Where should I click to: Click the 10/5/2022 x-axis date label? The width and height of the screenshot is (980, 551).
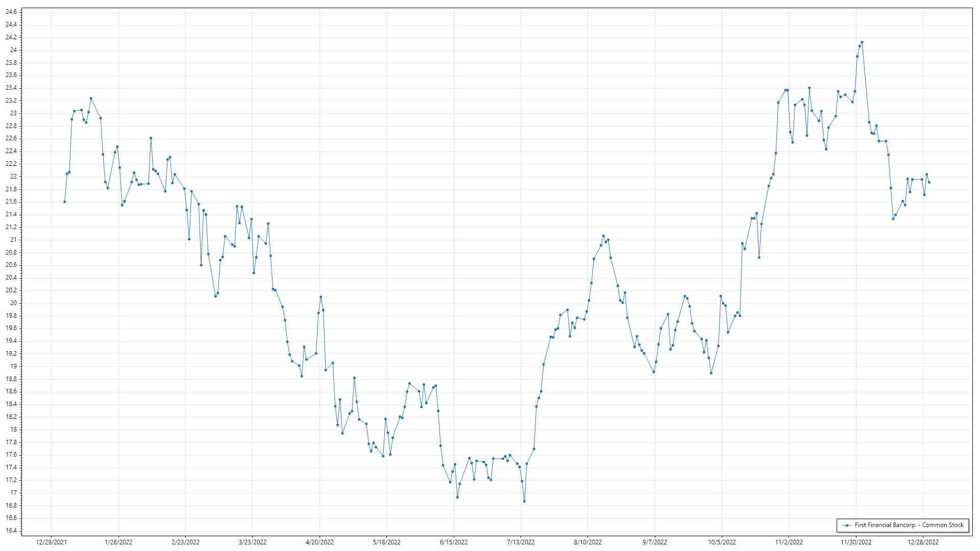click(722, 542)
